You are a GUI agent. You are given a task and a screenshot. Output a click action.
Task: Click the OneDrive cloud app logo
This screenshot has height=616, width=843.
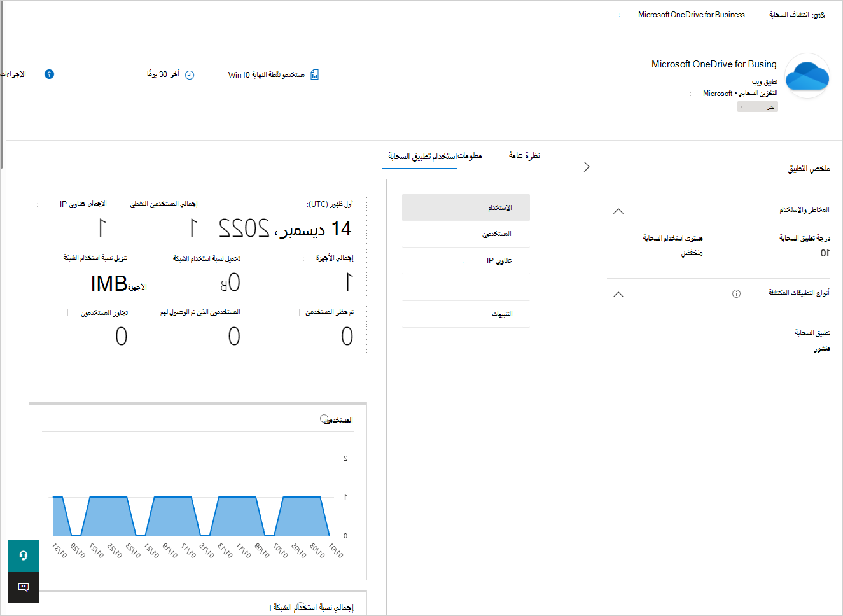(x=807, y=76)
